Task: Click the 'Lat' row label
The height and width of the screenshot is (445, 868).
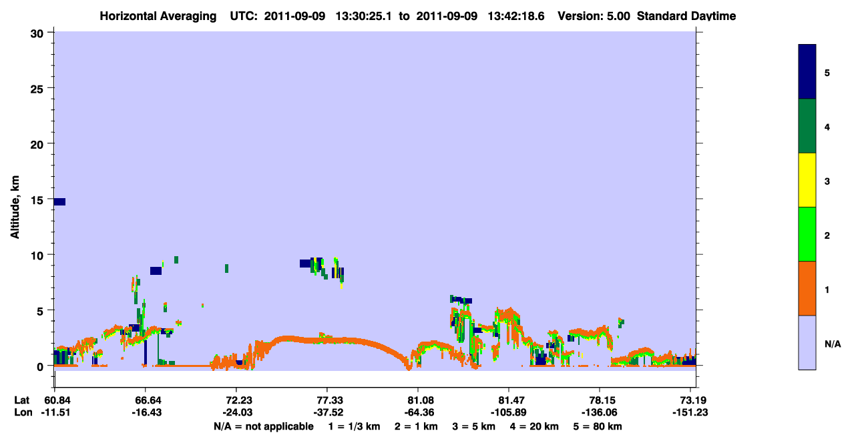Action: [x=21, y=400]
